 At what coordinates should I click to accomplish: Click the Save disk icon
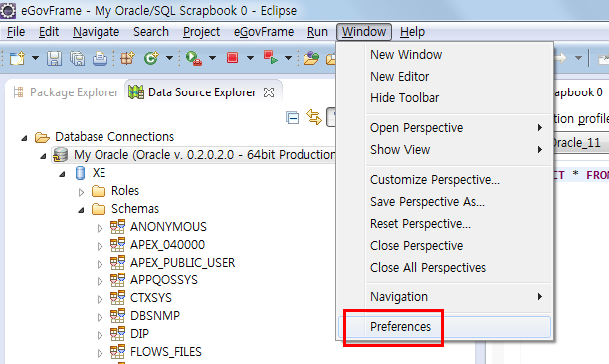coord(54,59)
